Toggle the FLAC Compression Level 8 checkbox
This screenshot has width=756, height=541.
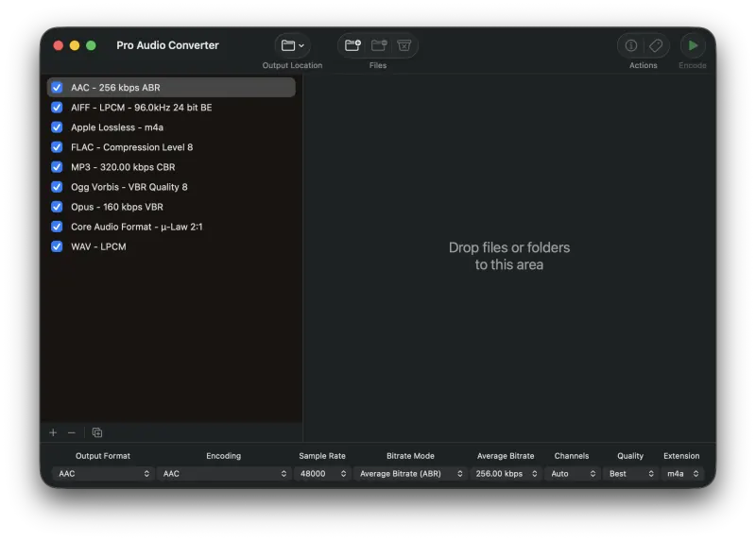(x=57, y=147)
